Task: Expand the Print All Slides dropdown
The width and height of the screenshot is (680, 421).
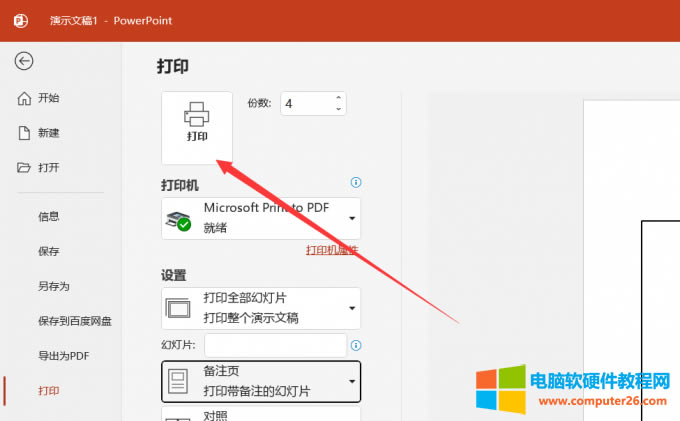Action: point(351,308)
